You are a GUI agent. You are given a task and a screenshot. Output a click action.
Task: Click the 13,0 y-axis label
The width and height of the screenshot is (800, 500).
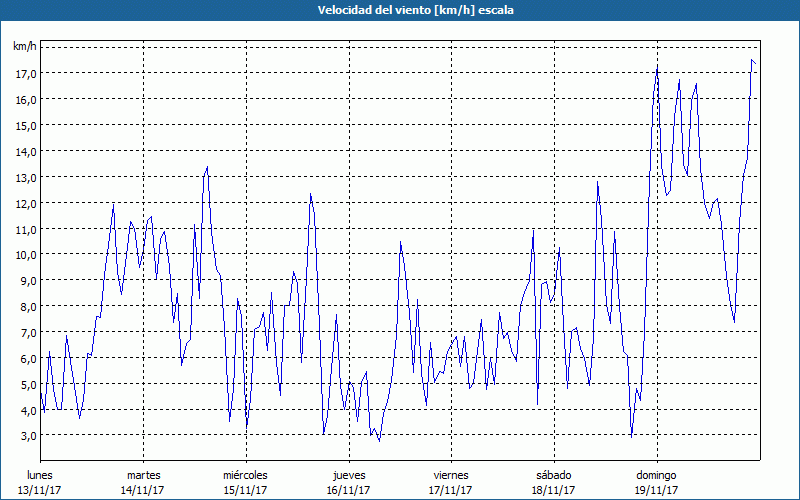pyautogui.click(x=26, y=177)
